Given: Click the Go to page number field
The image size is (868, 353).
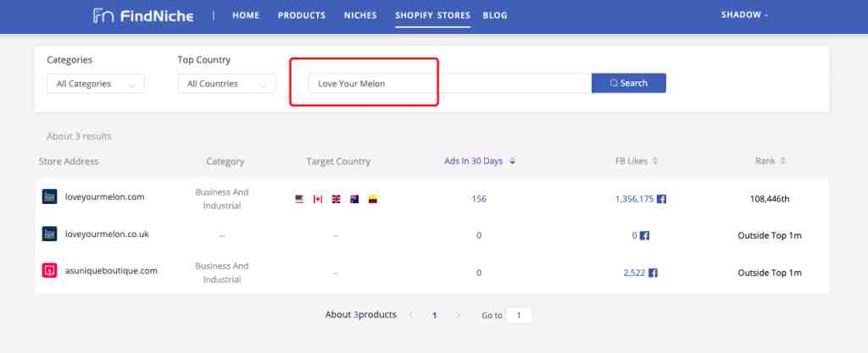Looking at the screenshot, I should point(519,316).
